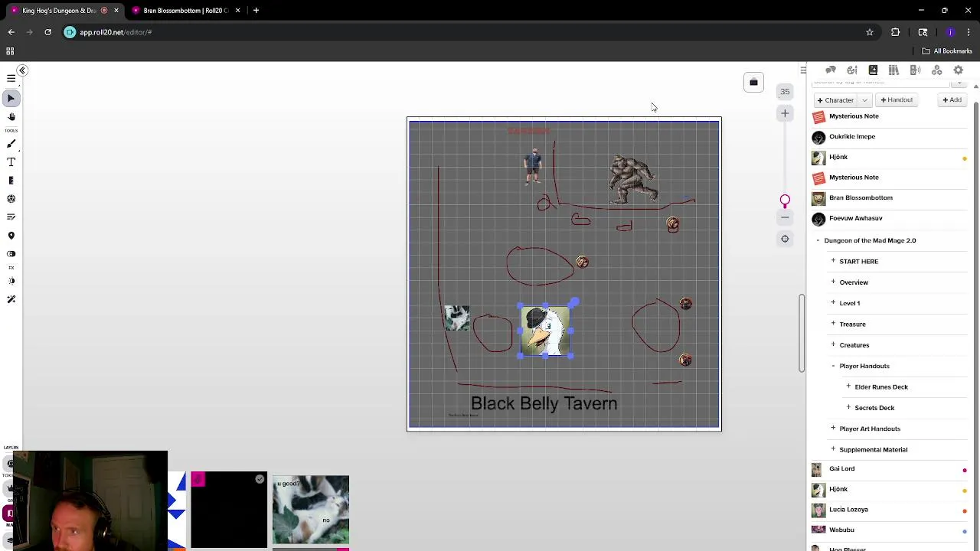Open Foevuw Awhasuv character
Screen dimensions: 980x551
(x=855, y=219)
